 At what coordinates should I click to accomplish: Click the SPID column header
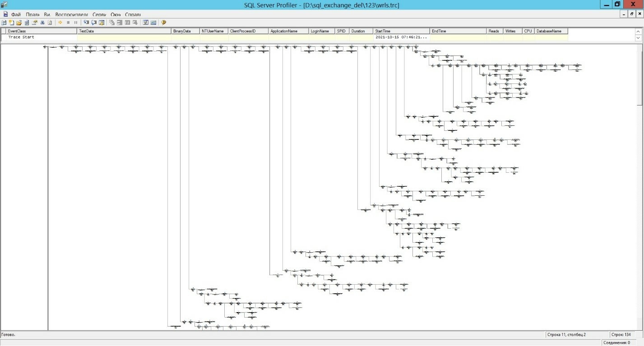(x=343, y=31)
